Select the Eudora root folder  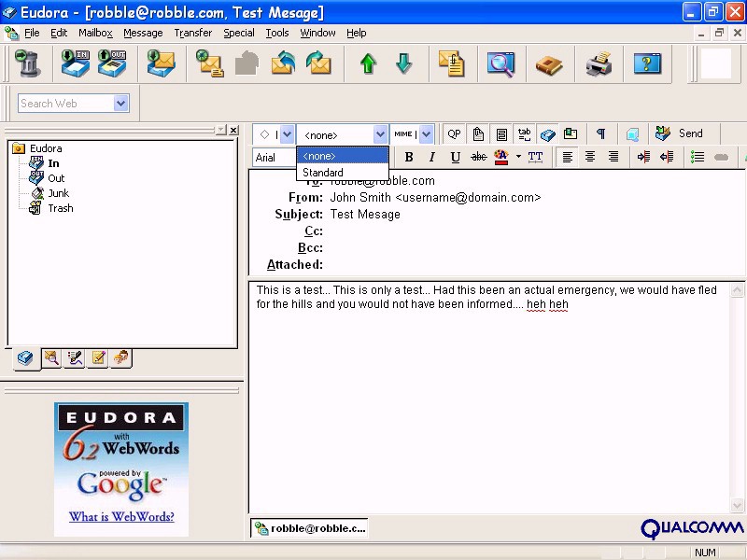pyautogui.click(x=46, y=148)
